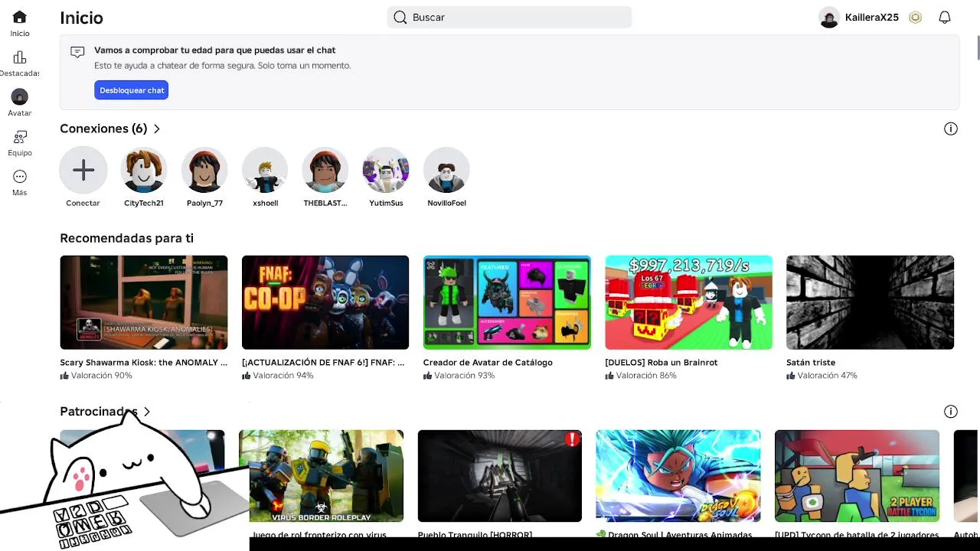Open xshoell's avatar
This screenshot has height=551, width=980.
tap(265, 170)
